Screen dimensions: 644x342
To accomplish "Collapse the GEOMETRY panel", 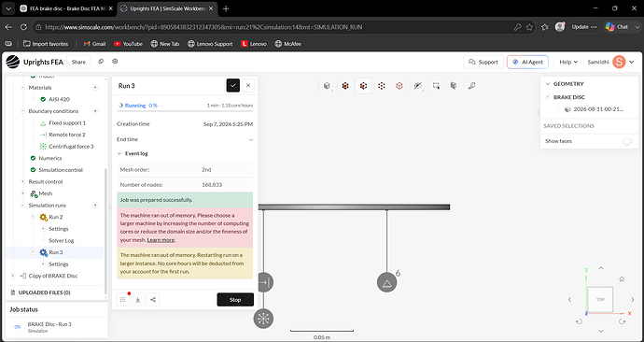I will (548, 84).
